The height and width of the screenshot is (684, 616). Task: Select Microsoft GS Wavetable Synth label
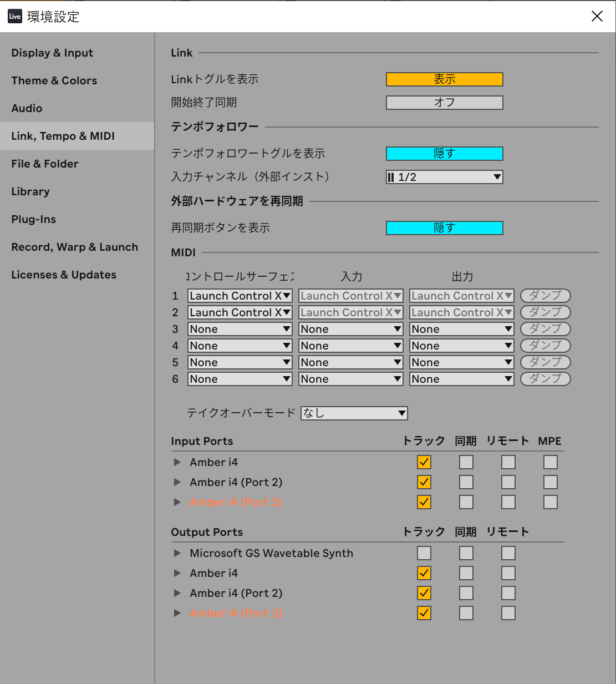coord(271,553)
